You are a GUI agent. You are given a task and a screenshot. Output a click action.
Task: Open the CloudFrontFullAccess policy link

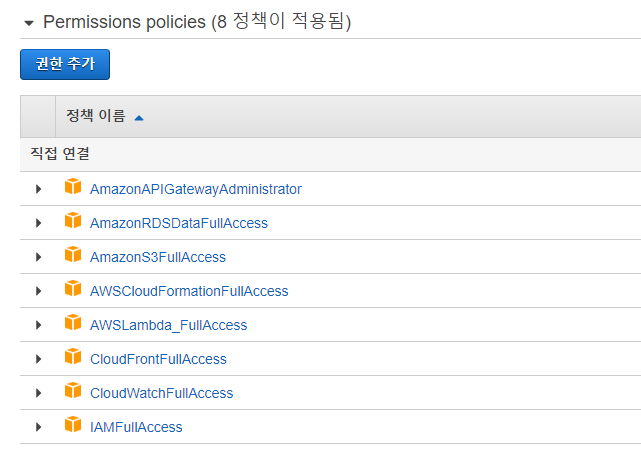158,359
